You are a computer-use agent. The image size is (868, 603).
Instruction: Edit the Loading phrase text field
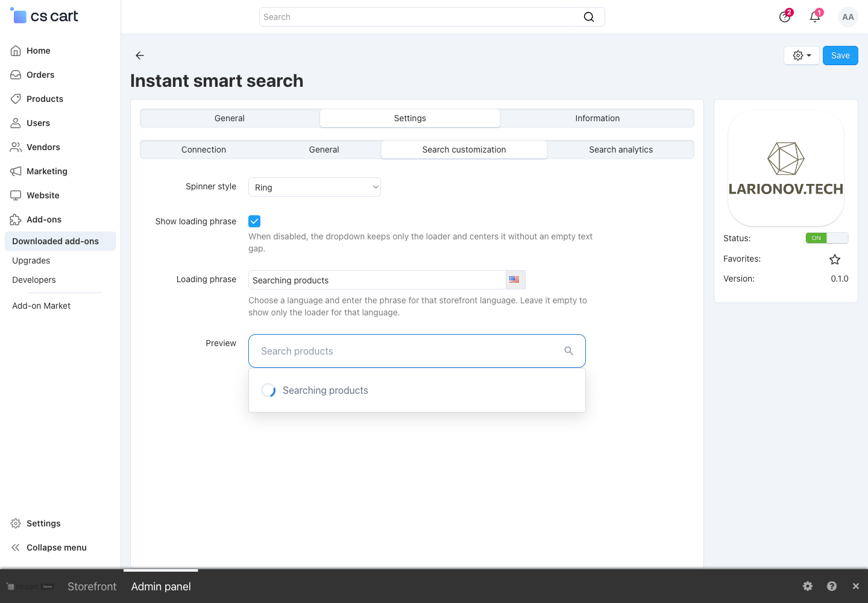tap(377, 280)
